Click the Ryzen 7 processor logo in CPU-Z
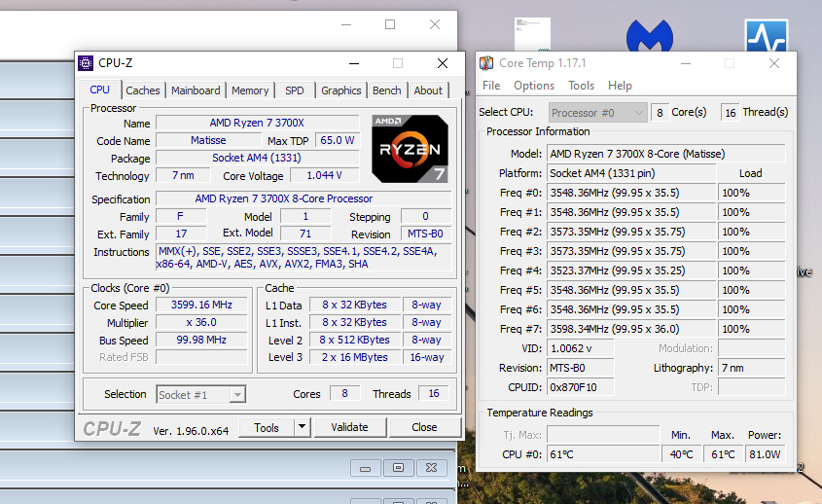 (x=410, y=149)
